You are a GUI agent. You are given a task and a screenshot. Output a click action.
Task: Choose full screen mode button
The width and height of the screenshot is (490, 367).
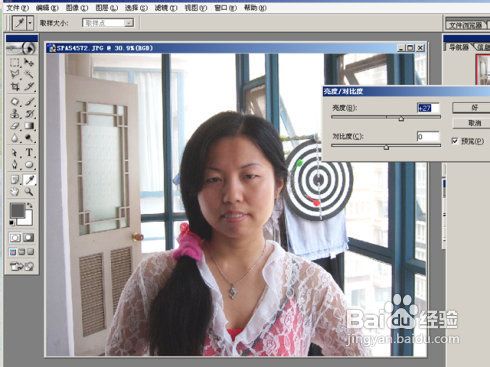coord(30,252)
